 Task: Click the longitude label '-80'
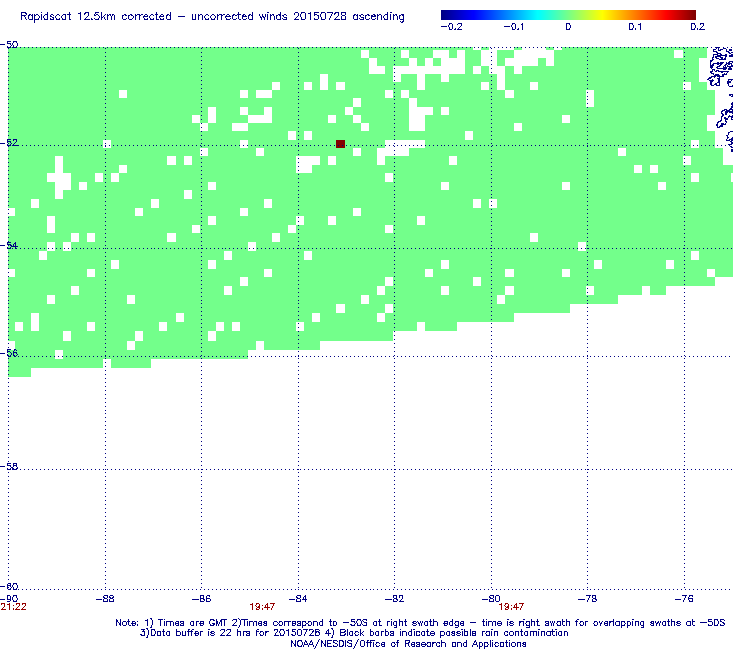(x=491, y=599)
